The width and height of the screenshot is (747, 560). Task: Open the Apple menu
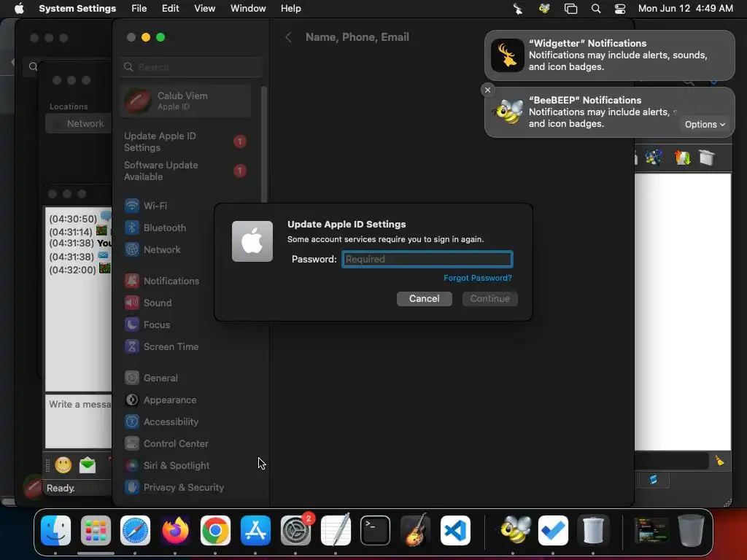coord(19,9)
